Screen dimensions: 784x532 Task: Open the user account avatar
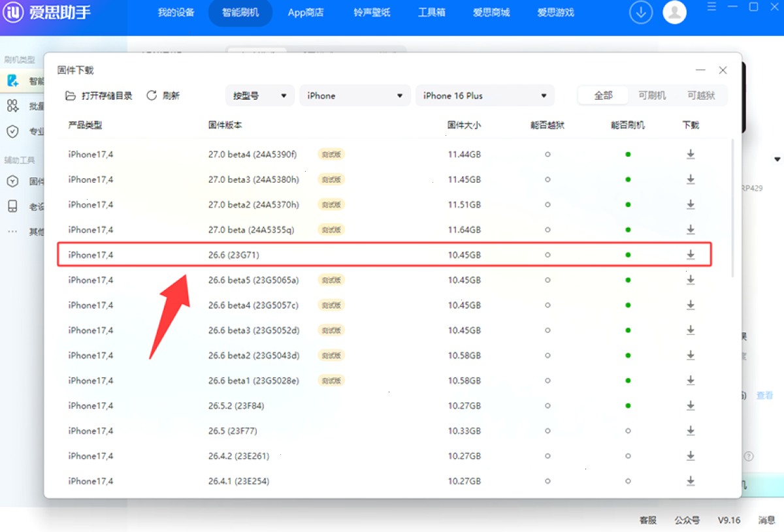674,12
